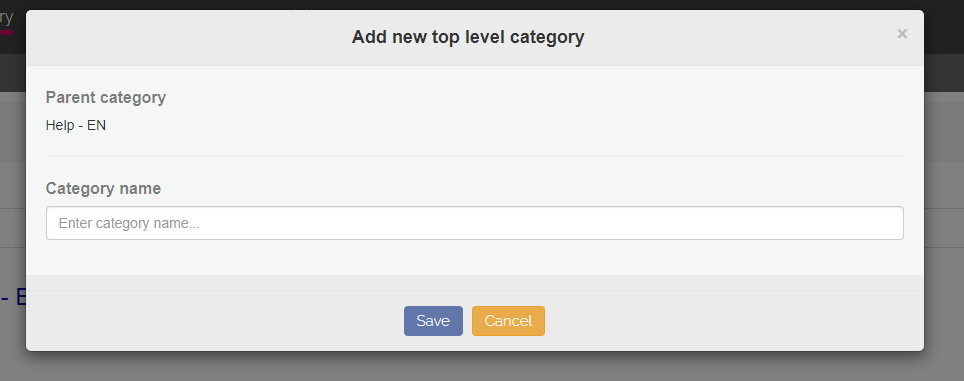Select the 'Help - EN' parent value text
964x381 pixels.
(76, 125)
